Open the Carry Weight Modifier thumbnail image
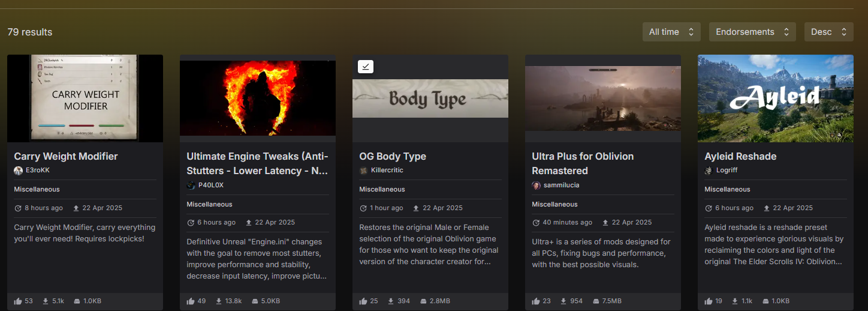 click(x=85, y=98)
